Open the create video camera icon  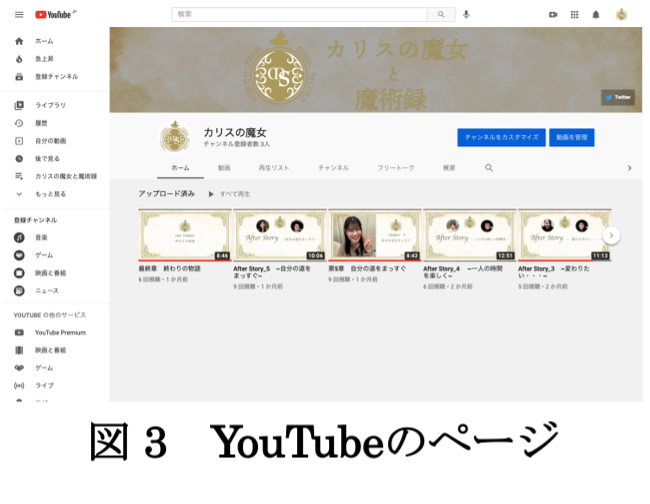(x=553, y=15)
